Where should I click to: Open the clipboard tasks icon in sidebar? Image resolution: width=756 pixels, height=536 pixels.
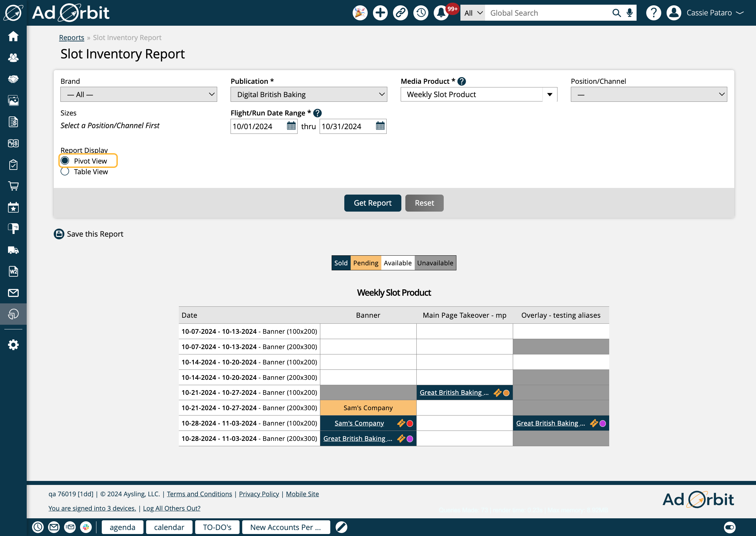13,165
